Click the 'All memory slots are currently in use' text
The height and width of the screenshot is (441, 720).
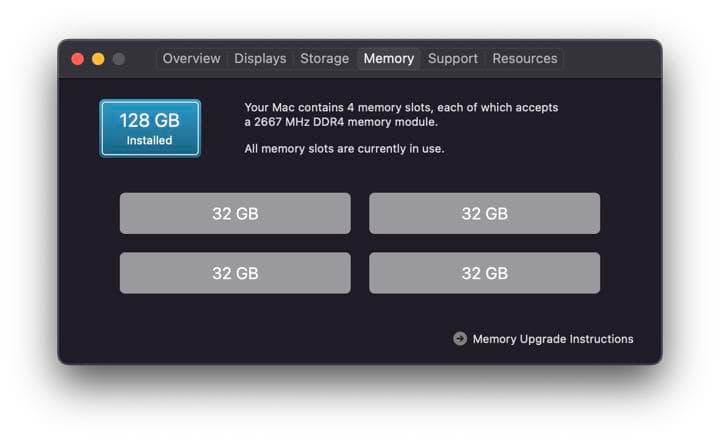[x=344, y=149]
